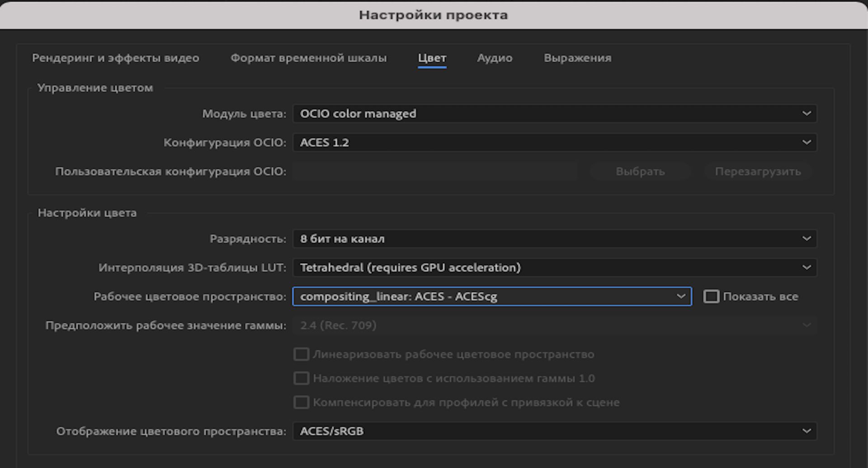
Task: Open the Аудио tab
Action: (495, 58)
